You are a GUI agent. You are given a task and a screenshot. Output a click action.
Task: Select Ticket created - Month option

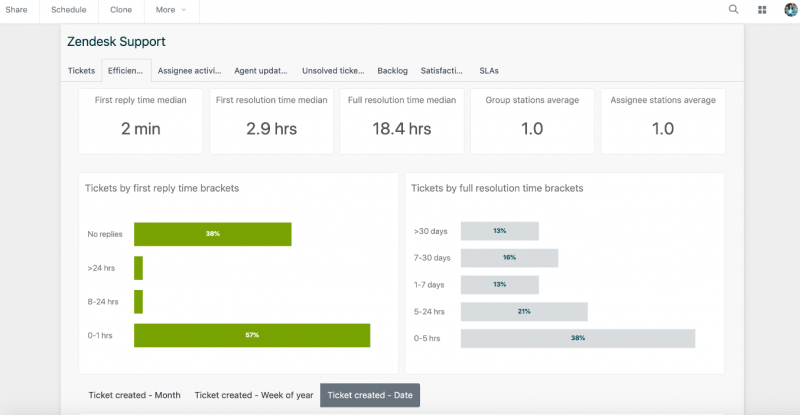135,395
